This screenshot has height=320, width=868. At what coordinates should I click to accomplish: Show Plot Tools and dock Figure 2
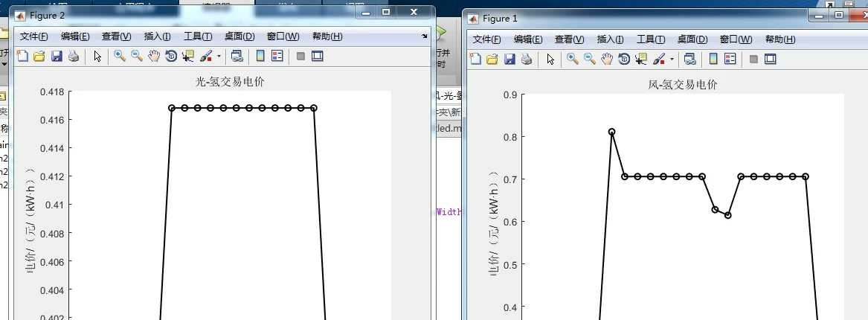(317, 56)
